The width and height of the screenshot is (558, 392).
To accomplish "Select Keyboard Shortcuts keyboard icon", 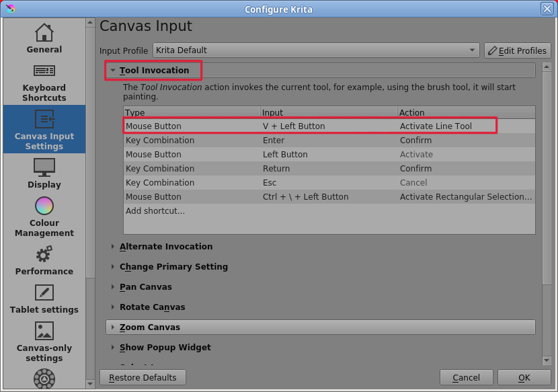I will (x=44, y=71).
